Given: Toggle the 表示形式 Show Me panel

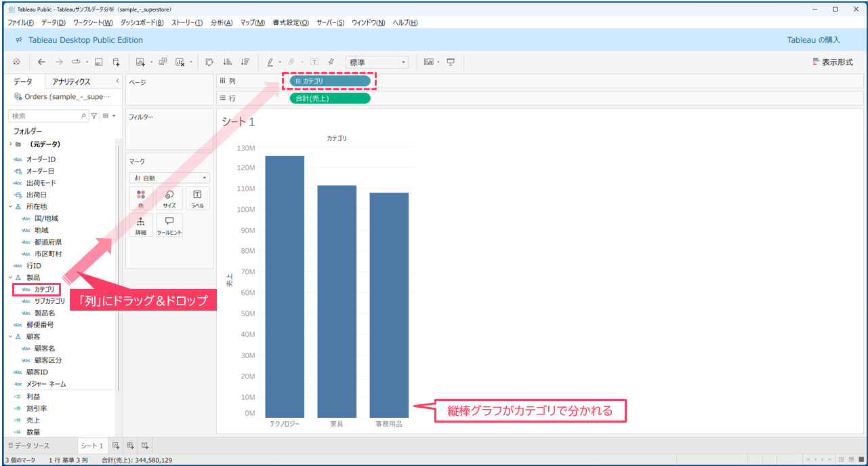Looking at the screenshot, I should (832, 62).
